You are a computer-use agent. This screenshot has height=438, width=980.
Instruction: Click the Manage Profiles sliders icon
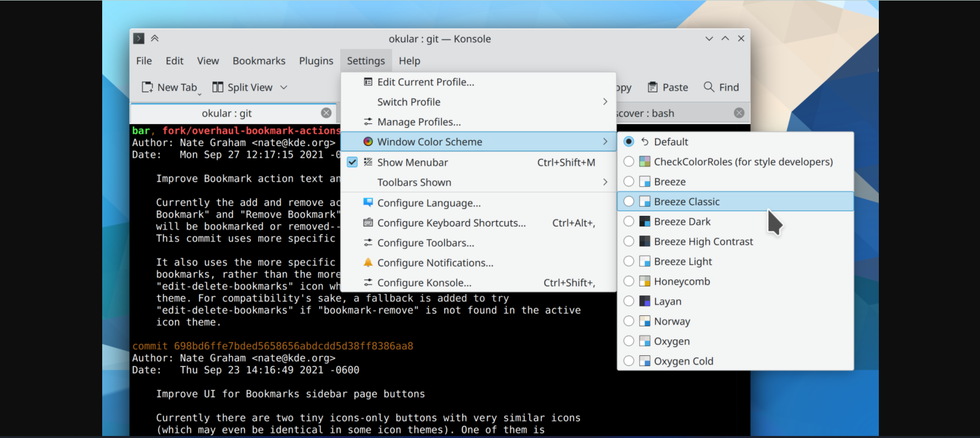point(368,121)
